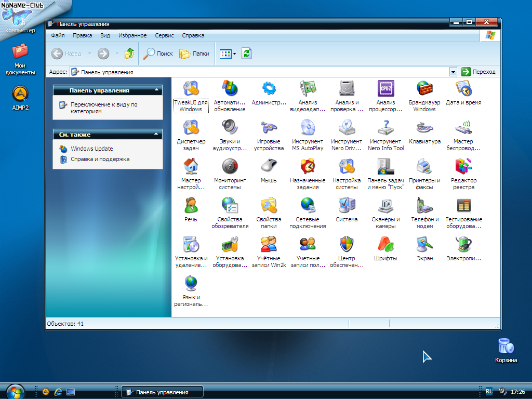Viewport: 532px width, 399px height.
Task: Click the Переход go button
Action: tap(478, 72)
